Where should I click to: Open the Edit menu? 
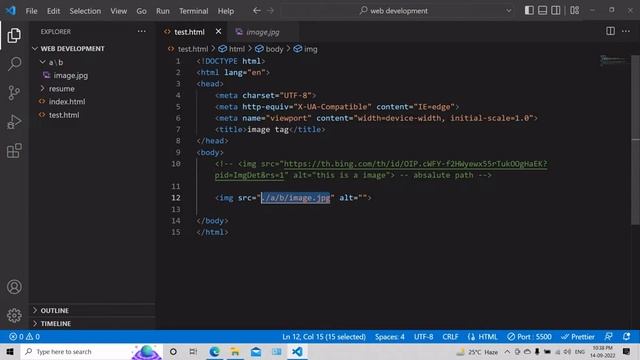[x=53, y=11]
